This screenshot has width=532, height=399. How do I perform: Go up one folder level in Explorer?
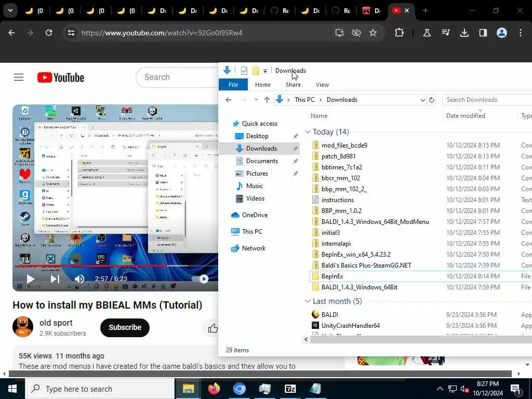[267, 100]
